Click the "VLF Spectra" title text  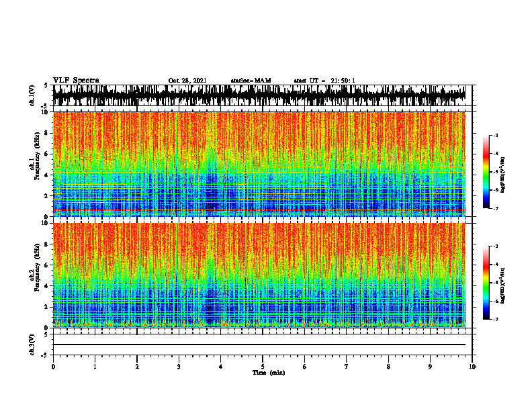pos(76,81)
